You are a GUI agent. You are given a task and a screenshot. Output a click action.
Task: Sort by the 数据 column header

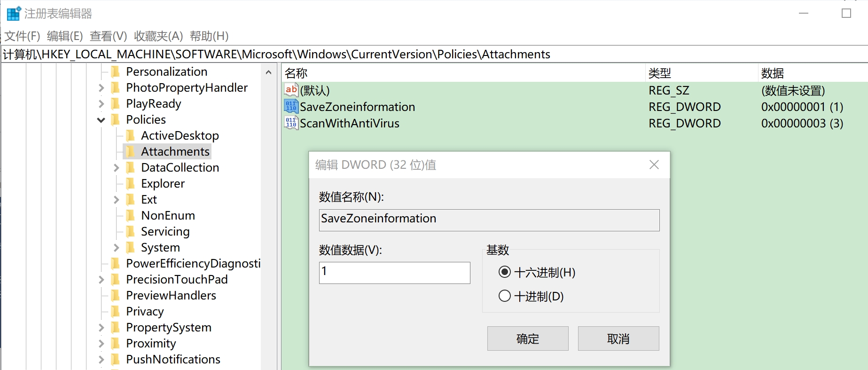813,73
